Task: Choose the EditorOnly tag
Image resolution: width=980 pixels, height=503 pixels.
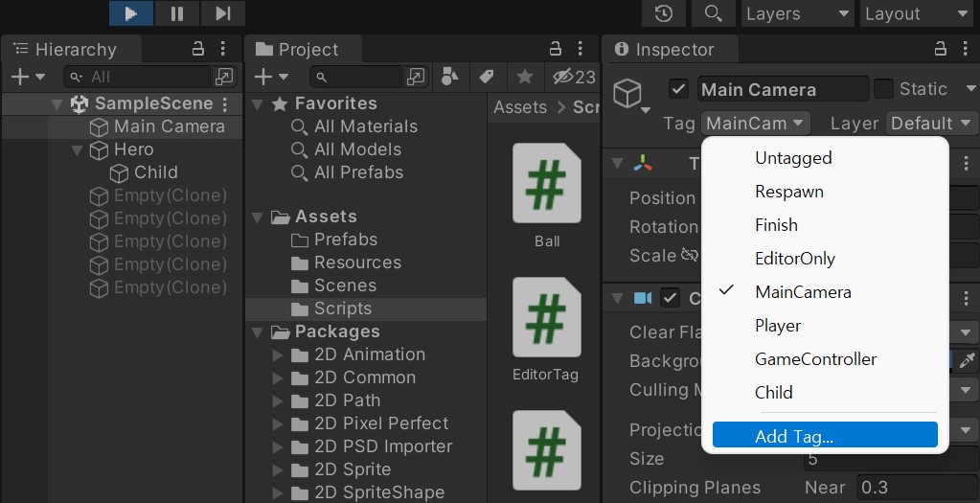Action: 825,259
